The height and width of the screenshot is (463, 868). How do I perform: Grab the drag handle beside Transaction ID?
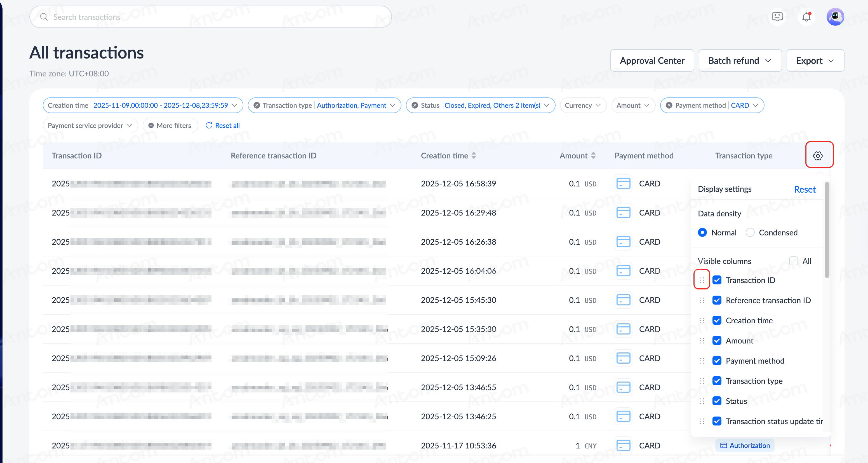702,280
